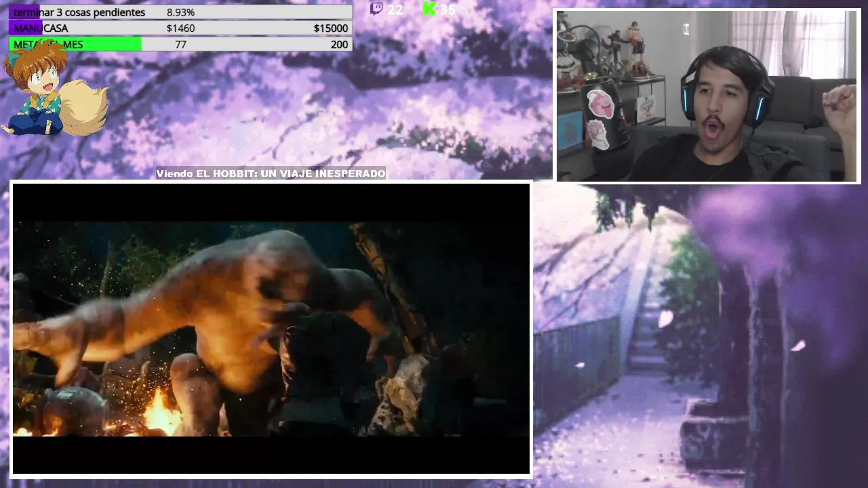868x488 pixels.
Task: Click the $15000 goal amount
Action: click(x=331, y=28)
